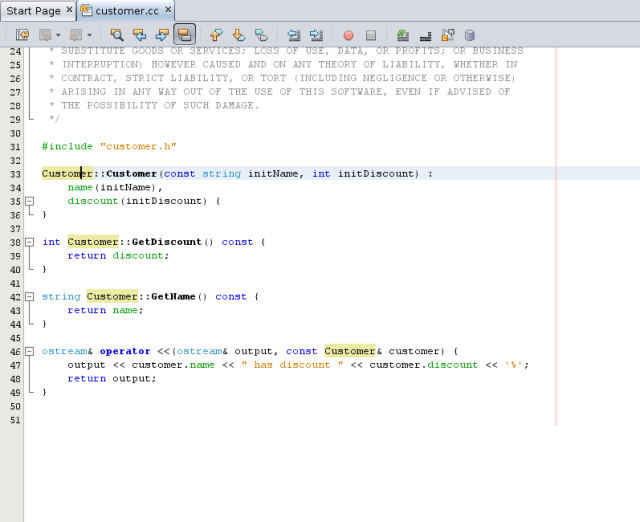This screenshot has height=522, width=640.
Task: Select the customer.cc editor tab
Action: [x=127, y=11]
